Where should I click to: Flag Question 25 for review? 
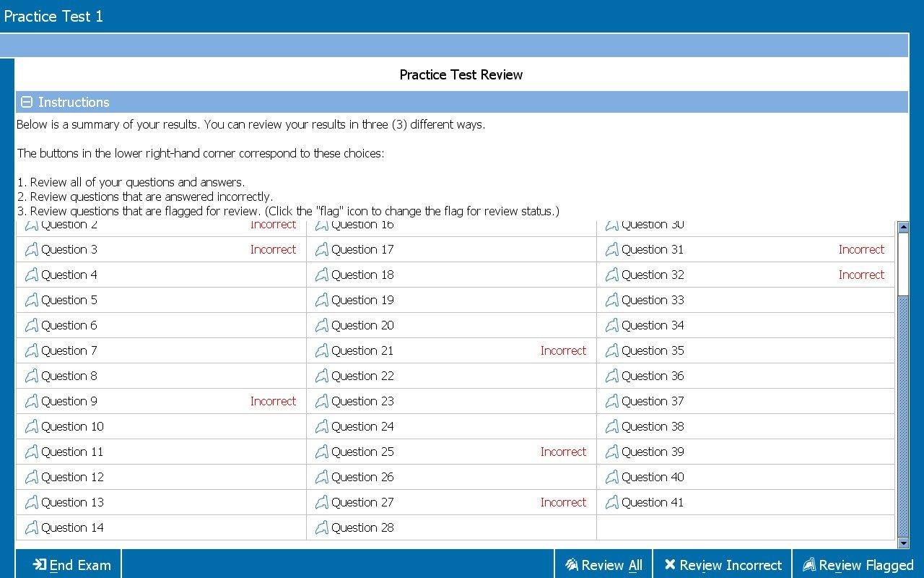pyautogui.click(x=321, y=452)
